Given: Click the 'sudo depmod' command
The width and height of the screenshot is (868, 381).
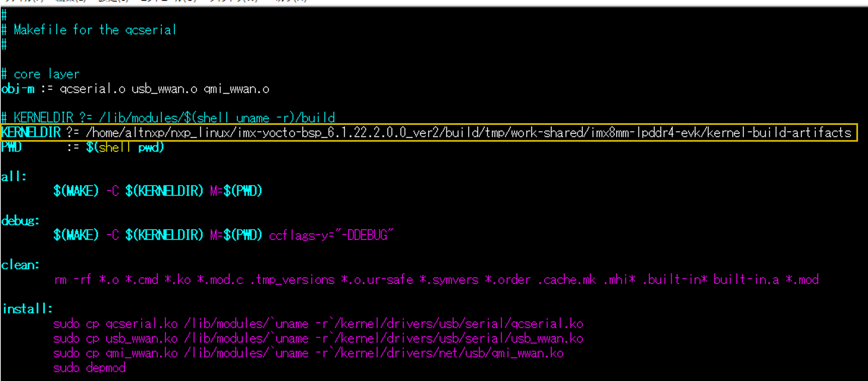Looking at the screenshot, I should [89, 368].
